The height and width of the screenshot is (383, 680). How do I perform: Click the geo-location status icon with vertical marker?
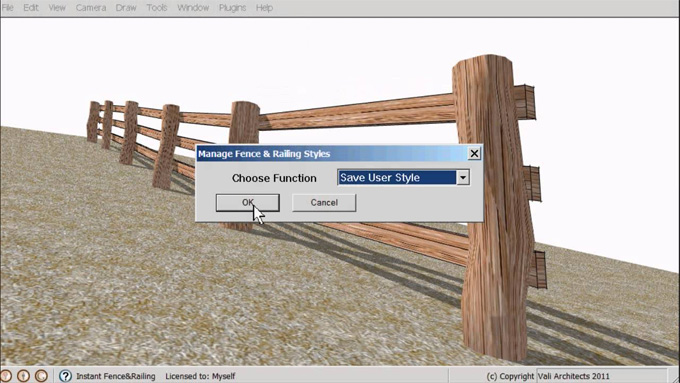tap(23, 376)
